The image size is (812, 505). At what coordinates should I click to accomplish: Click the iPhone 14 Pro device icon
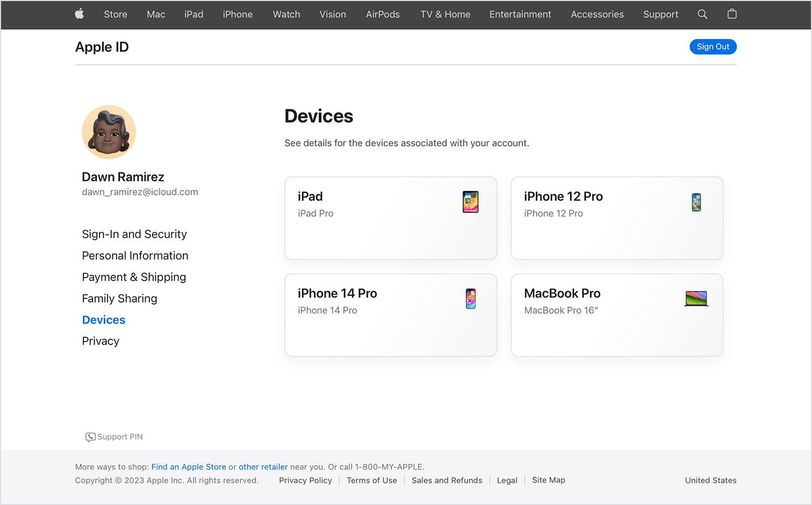(471, 299)
